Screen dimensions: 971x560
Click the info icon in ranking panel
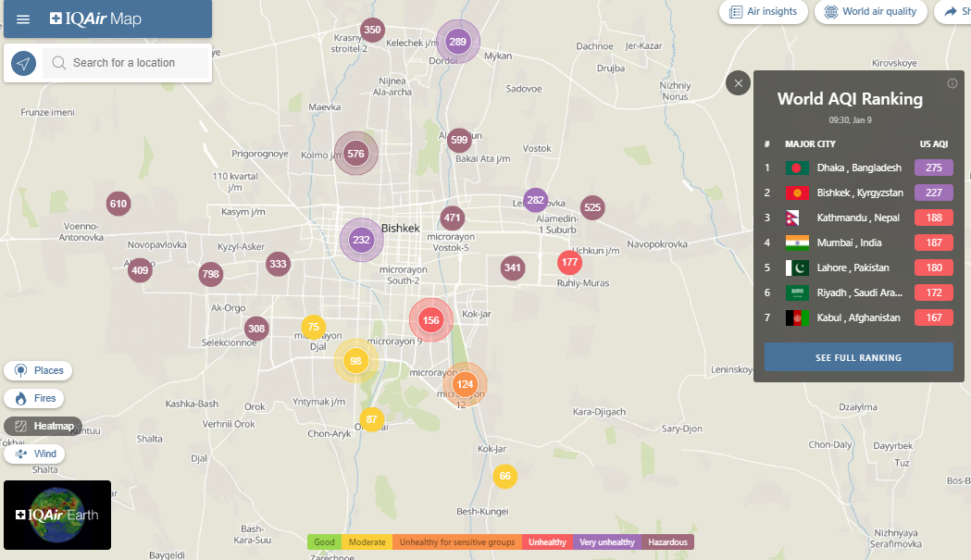[x=952, y=83]
